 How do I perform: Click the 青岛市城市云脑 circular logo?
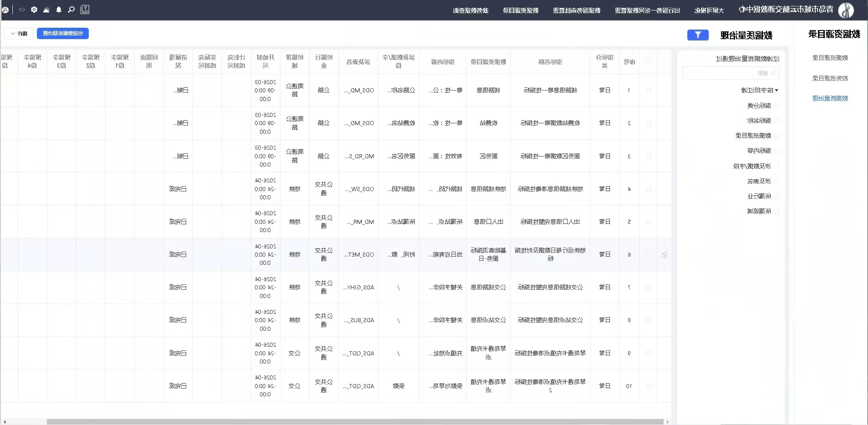coord(846,10)
